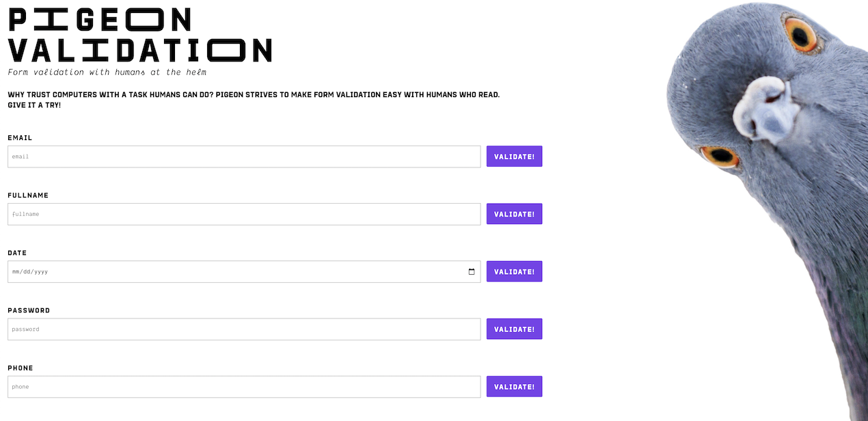Click the DATE field label
The width and height of the screenshot is (868, 421).
(16, 252)
